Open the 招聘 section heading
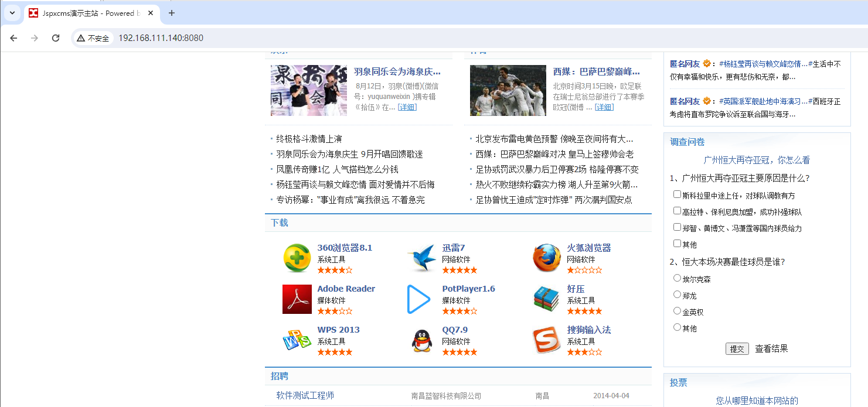The image size is (868, 407). (280, 376)
